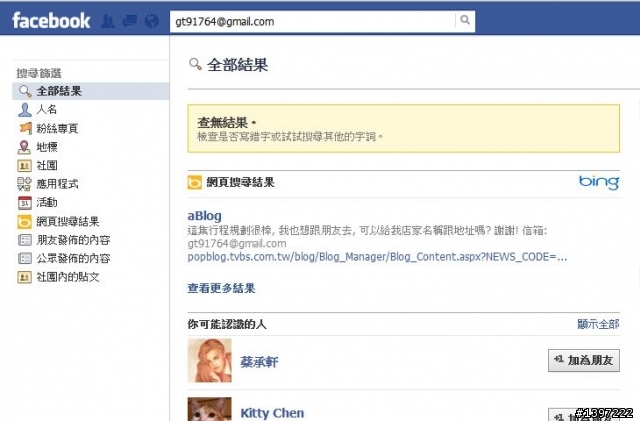The height and width of the screenshot is (421, 640).
Task: Click 搜尋篩選 sidebar heading
Action: click(x=39, y=73)
